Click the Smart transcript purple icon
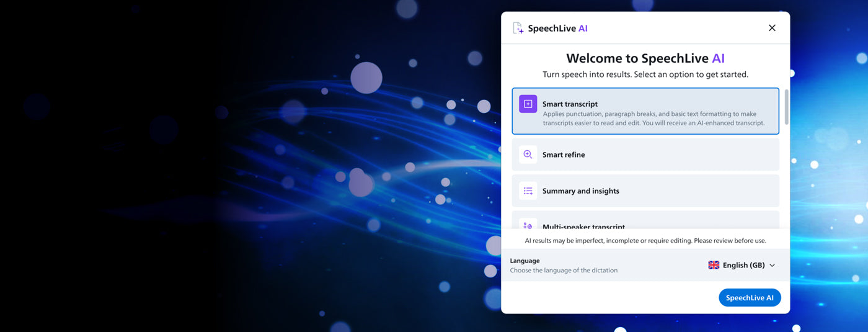 coord(528,104)
